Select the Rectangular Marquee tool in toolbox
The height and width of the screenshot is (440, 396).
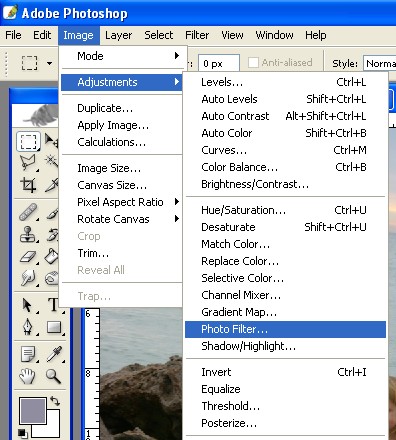[29, 141]
